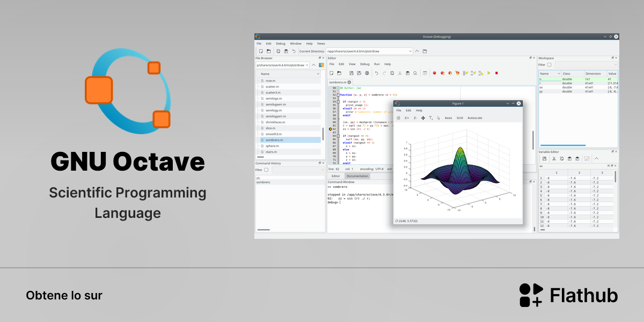The width and height of the screenshot is (644, 322).
Task: Open Workspace filter combo box
Action: (x=586, y=64)
